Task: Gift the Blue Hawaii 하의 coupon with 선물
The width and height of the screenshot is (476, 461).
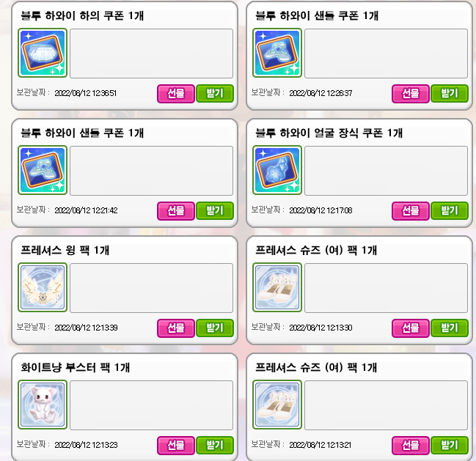Action: (176, 93)
